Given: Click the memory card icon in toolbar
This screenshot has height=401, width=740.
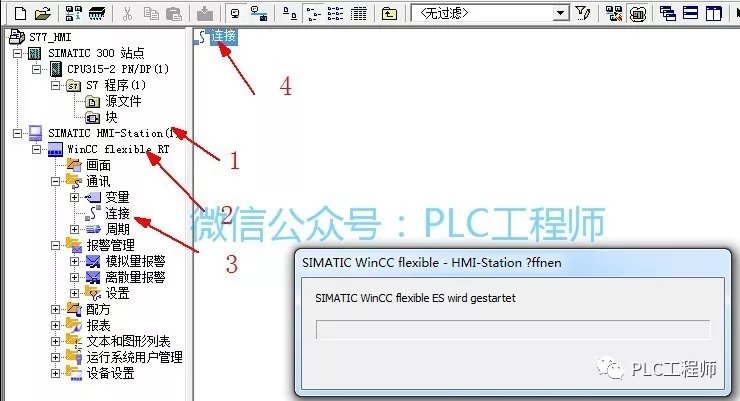Looking at the screenshot, I should (96, 13).
